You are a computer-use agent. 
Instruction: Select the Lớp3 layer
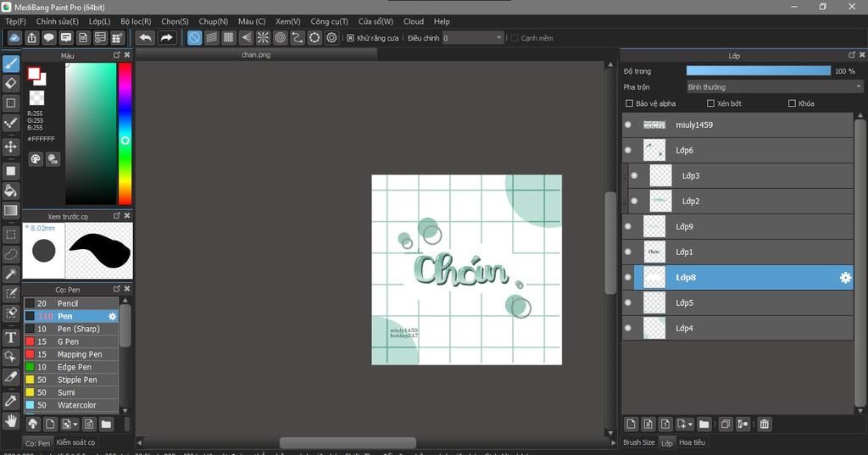(743, 175)
